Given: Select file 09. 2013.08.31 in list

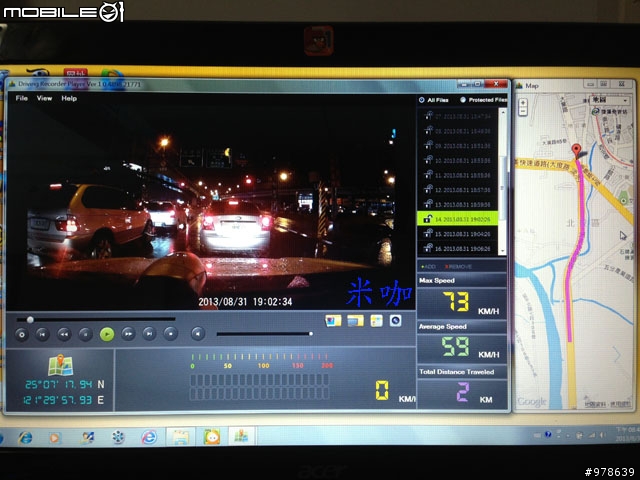Looking at the screenshot, I should tap(457, 146).
